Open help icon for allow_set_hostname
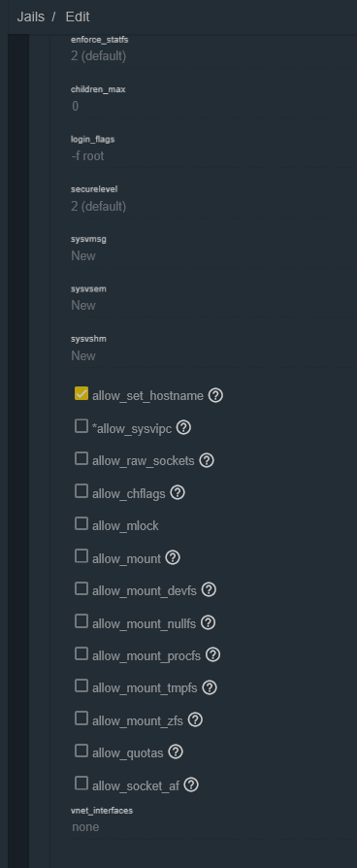This screenshot has height=868, width=357. [x=215, y=395]
